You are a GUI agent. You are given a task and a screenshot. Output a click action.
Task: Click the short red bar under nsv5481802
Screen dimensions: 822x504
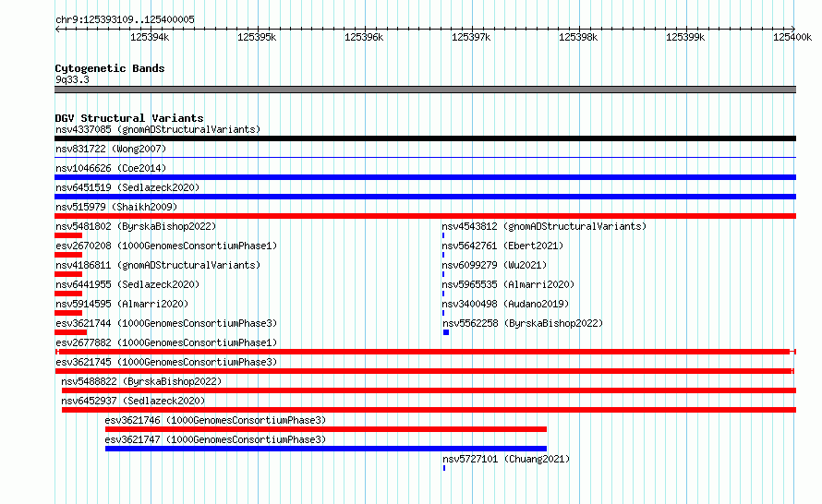68,235
